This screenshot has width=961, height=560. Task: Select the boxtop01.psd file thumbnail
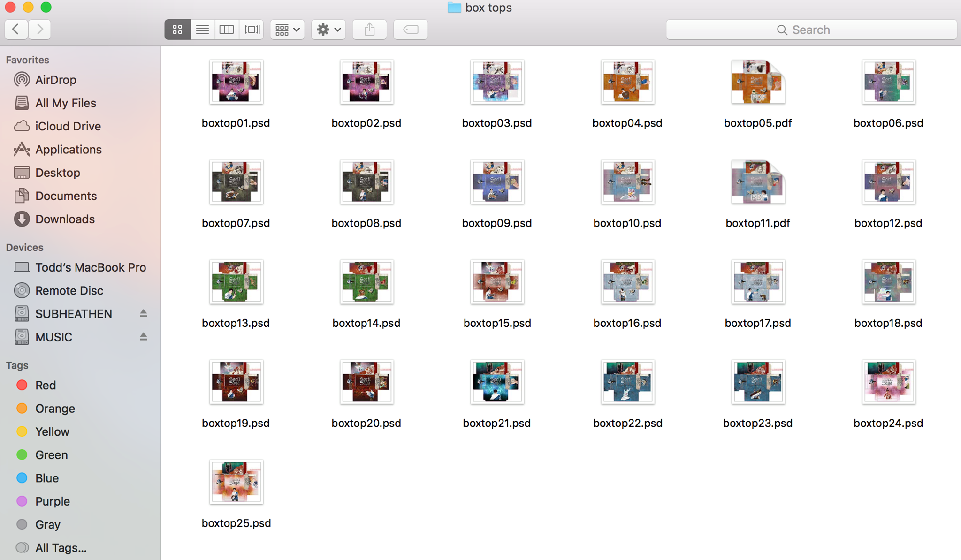236,82
